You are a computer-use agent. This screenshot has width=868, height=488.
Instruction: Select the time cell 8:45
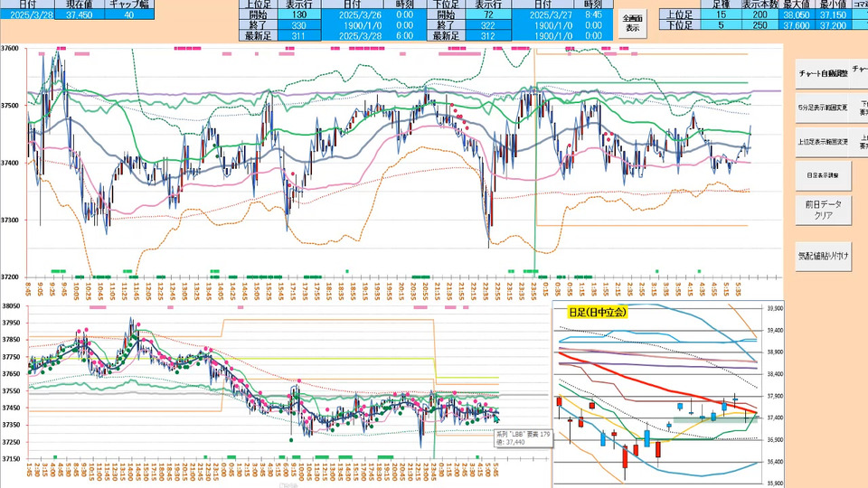593,15
